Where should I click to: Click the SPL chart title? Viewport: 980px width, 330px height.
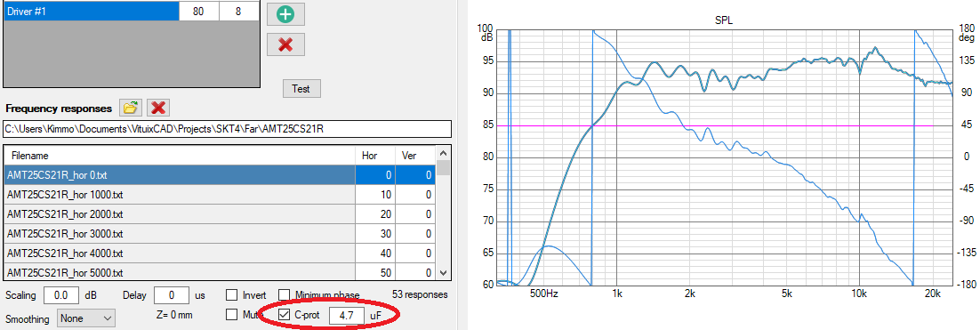coord(724,20)
